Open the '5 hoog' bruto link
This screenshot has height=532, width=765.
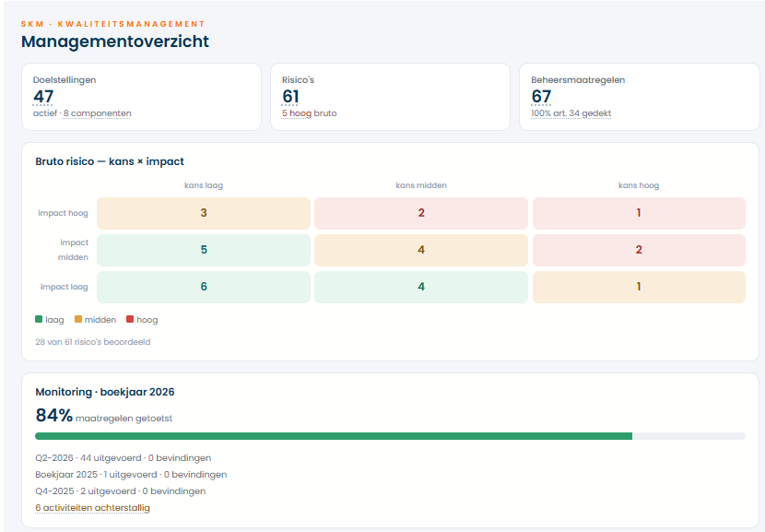tap(297, 113)
